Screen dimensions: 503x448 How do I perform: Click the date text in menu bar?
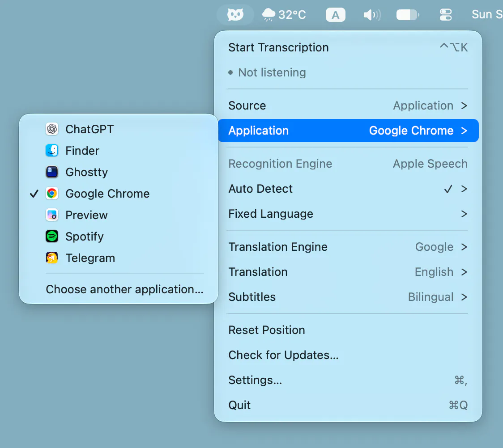coord(487,15)
